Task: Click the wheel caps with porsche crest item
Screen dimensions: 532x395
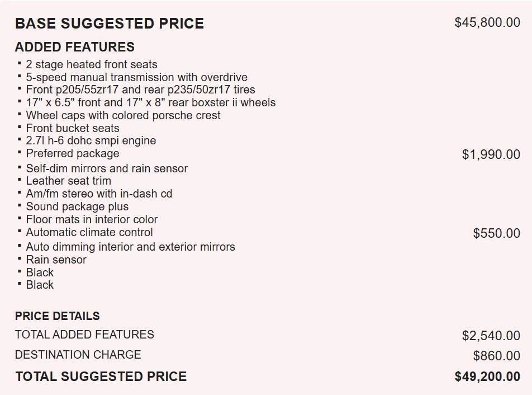Action: click(123, 115)
